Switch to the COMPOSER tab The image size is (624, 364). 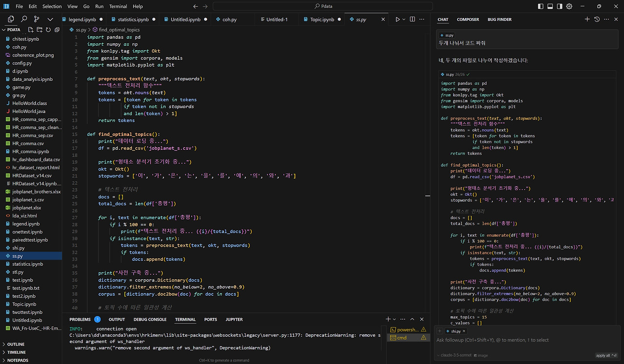(x=468, y=19)
